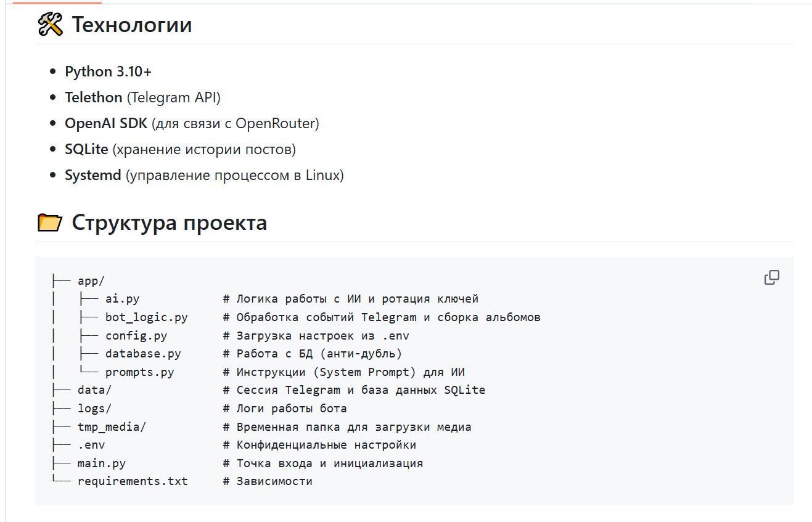Click logs/ folder in the tree
The width and height of the screenshot is (812, 522).
(x=94, y=409)
